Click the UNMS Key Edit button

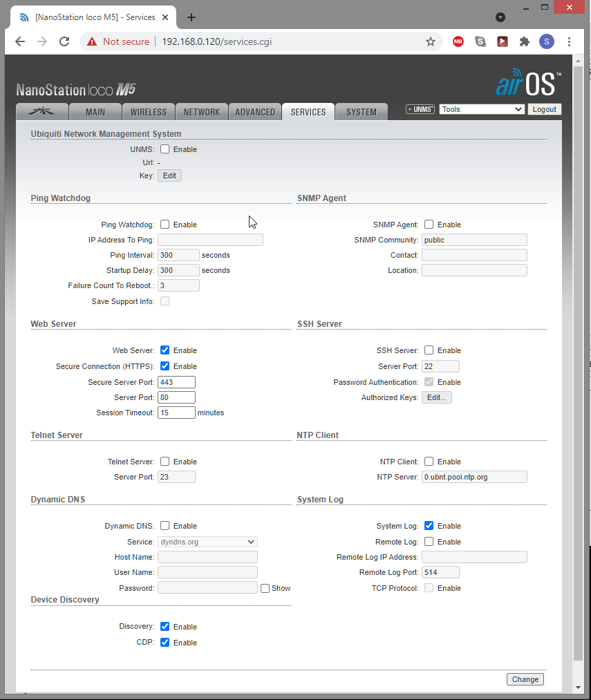tap(169, 176)
